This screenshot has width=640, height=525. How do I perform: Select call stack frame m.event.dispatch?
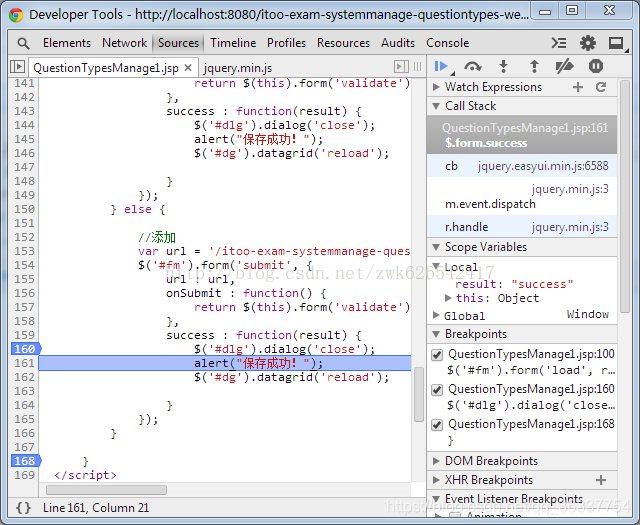click(x=522, y=196)
